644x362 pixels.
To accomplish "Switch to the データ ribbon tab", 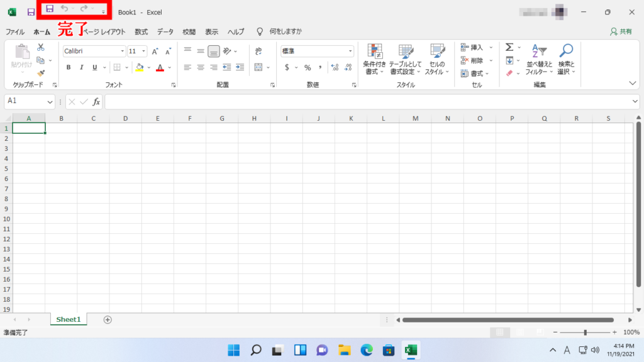I will point(165,31).
